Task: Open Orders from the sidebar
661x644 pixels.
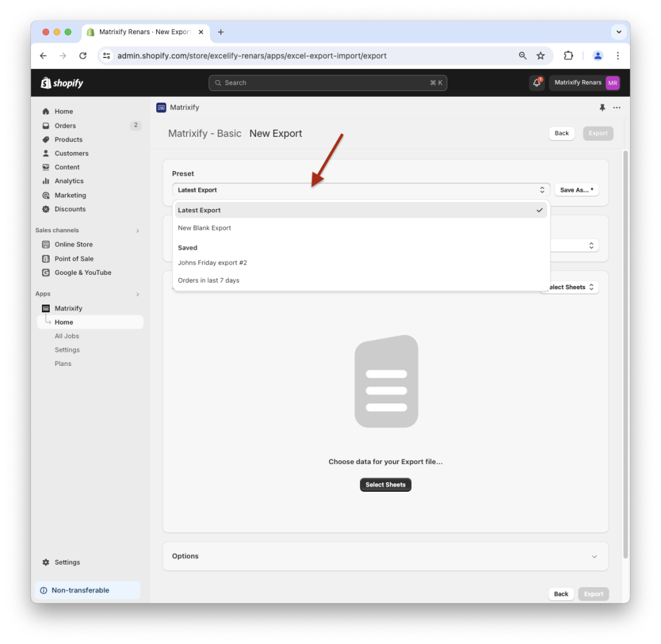Action: [x=65, y=125]
